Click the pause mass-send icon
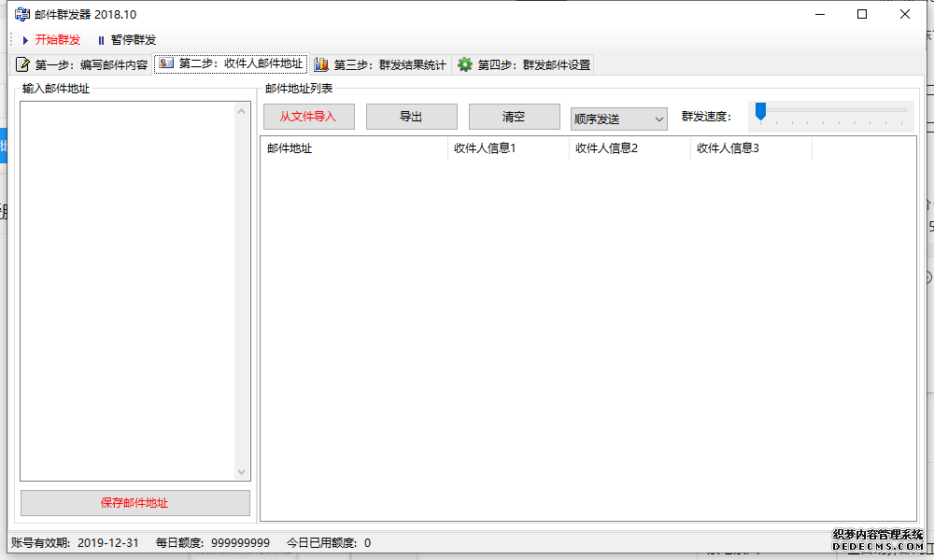The width and height of the screenshot is (934, 560). click(100, 40)
